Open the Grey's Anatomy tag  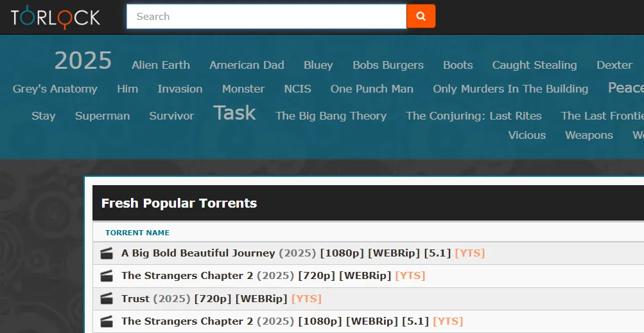click(x=55, y=89)
